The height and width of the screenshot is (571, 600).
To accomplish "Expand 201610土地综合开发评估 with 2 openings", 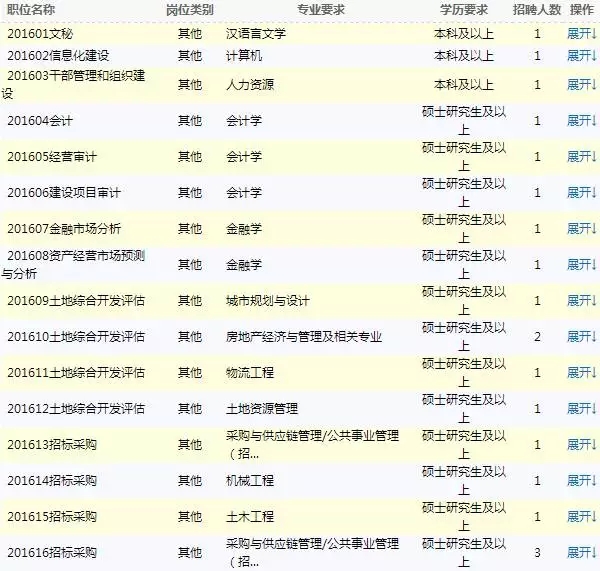I will pyautogui.click(x=581, y=336).
